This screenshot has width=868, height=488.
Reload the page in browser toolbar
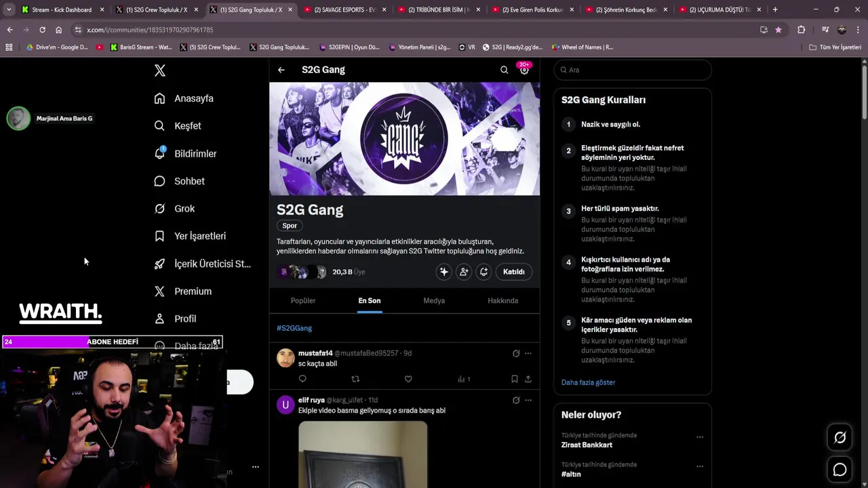coord(42,30)
